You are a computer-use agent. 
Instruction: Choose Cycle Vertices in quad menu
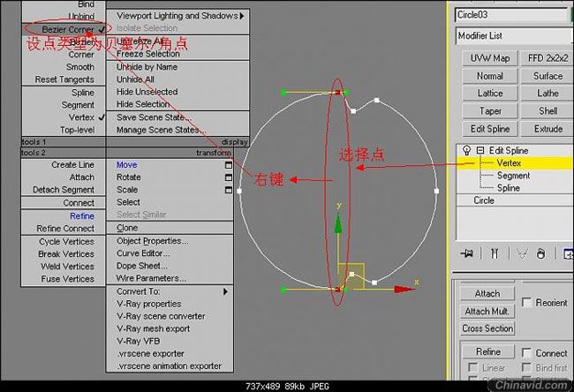[66, 242]
